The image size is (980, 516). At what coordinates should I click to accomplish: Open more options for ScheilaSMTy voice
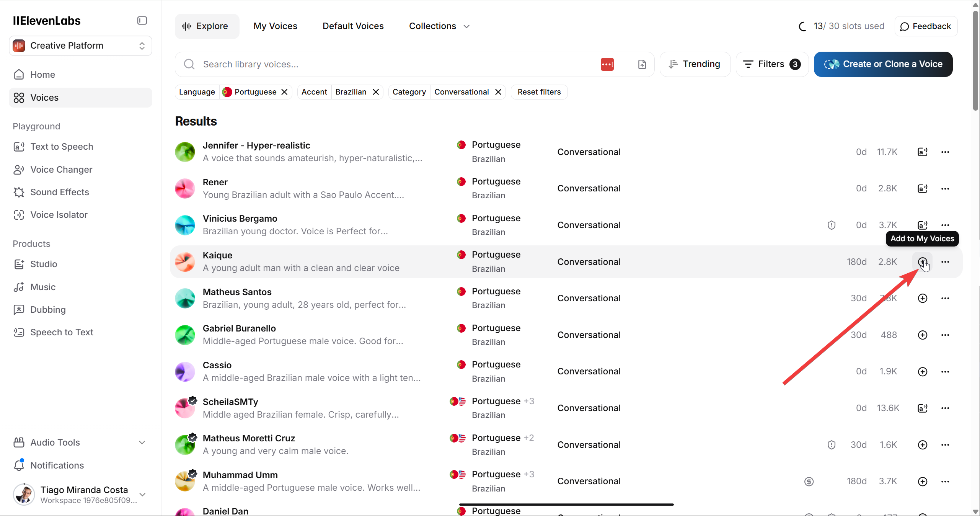point(945,408)
